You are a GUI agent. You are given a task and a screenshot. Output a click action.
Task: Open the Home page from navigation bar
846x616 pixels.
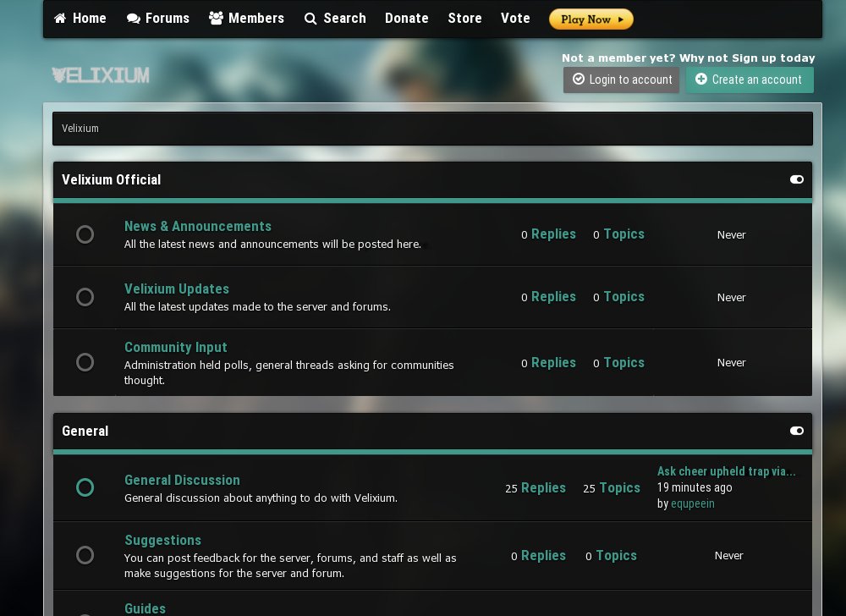point(80,18)
